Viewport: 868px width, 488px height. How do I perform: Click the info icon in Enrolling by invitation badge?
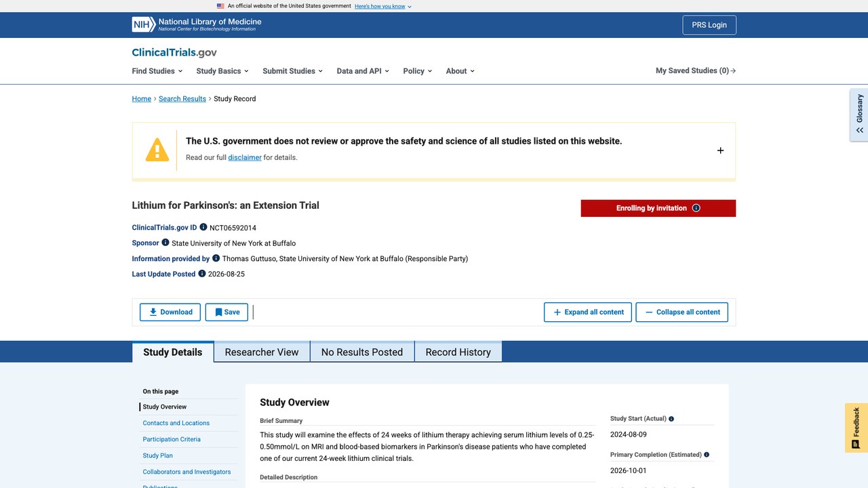(x=696, y=208)
